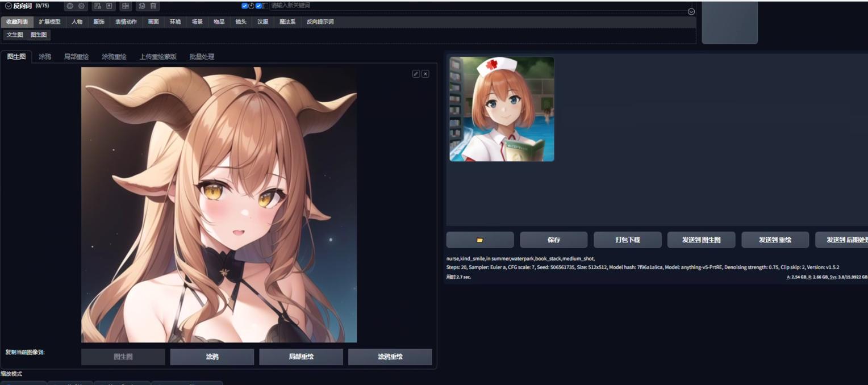
Task: Click the page-edit icon in prompt toolbar
Action: 98,6
